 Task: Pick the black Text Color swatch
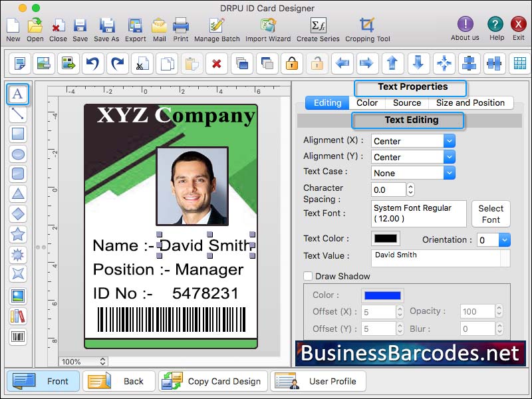coord(386,238)
